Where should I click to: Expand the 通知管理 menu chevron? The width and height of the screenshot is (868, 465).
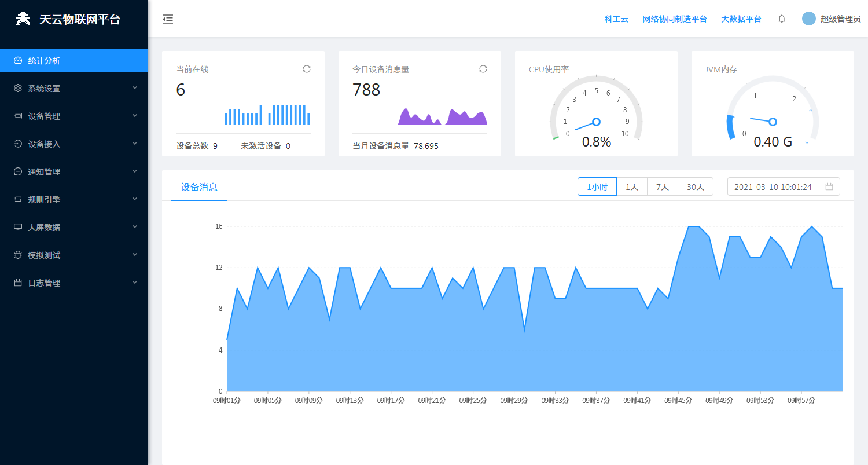click(x=135, y=171)
